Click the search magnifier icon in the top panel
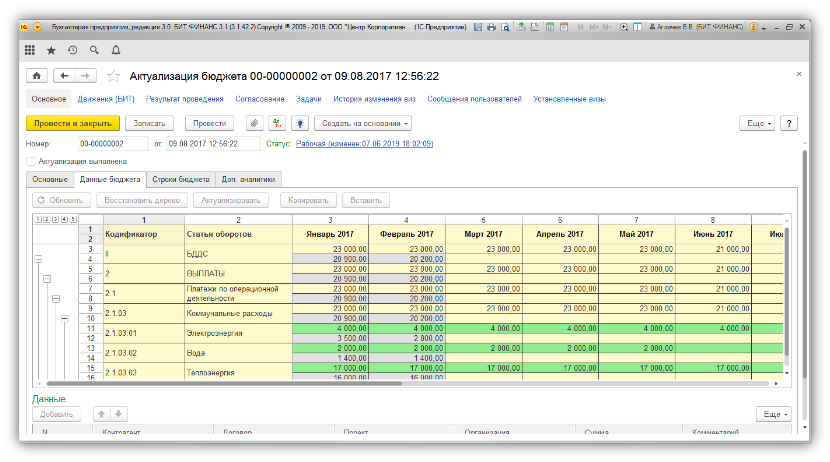 point(94,49)
